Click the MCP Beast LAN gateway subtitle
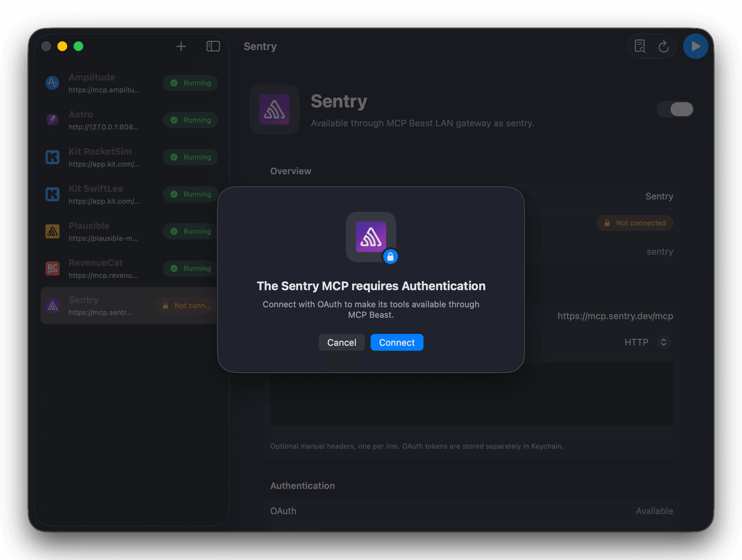Viewport: 742px width, 560px height. [422, 123]
